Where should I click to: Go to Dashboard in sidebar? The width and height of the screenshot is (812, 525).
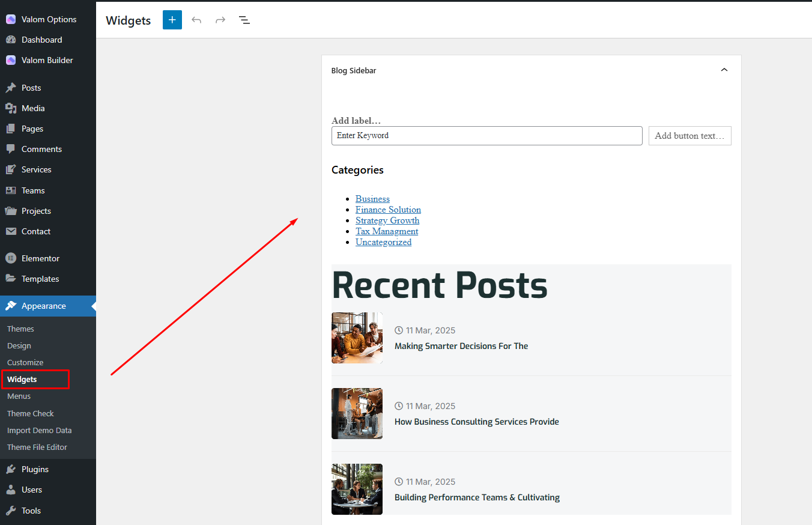(41, 40)
